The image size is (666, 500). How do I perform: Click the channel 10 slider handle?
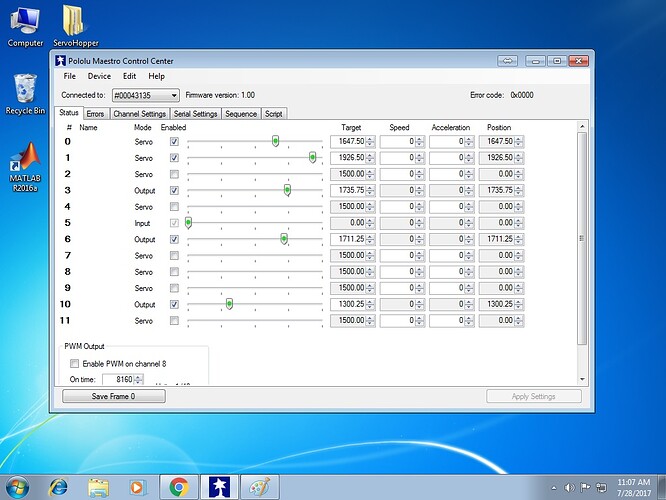tap(229, 304)
